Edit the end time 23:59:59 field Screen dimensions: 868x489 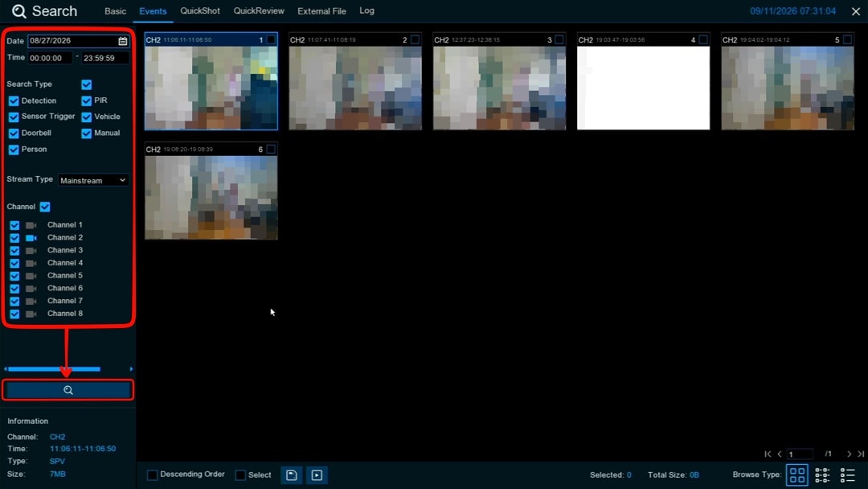105,58
